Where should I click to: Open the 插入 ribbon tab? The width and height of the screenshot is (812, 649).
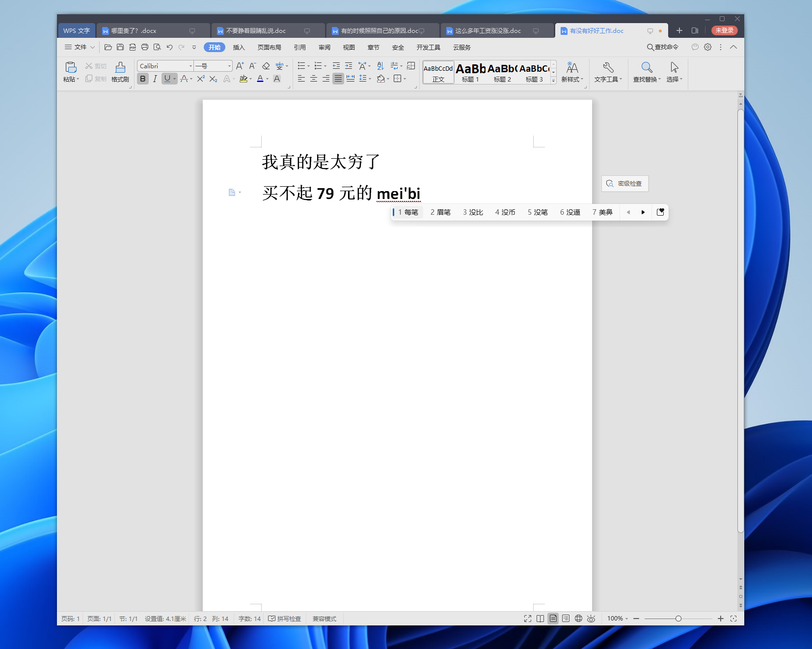[239, 47]
